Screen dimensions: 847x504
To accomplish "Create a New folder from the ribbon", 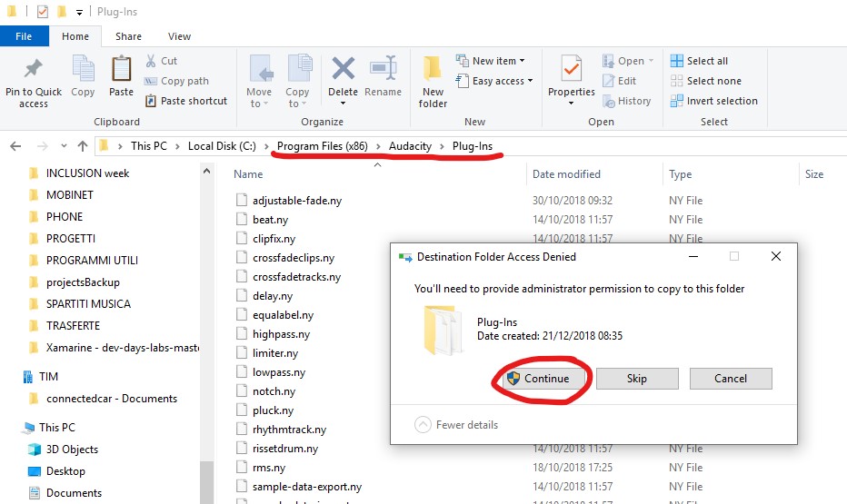I will point(433,81).
